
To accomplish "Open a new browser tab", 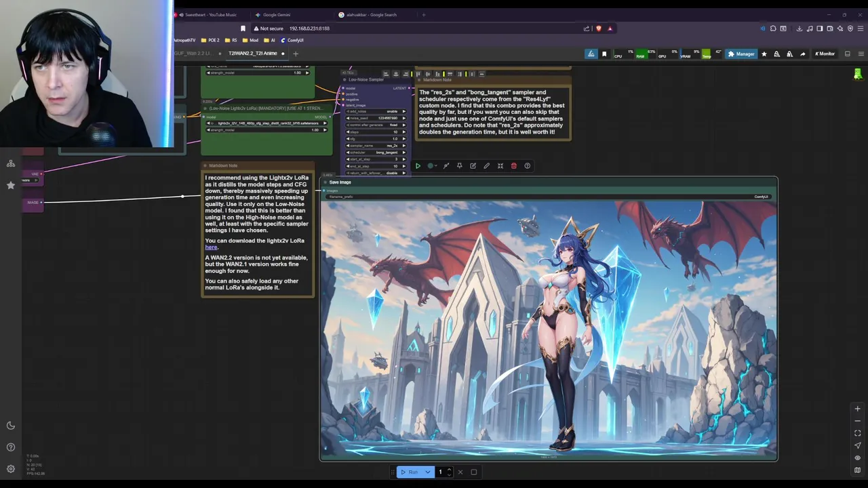I will 424,14.
